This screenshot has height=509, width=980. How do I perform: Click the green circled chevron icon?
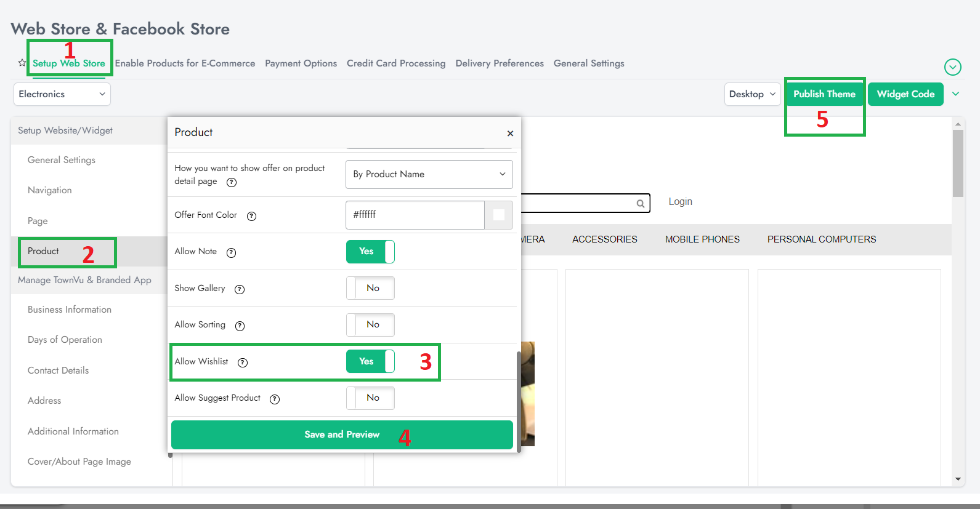(x=952, y=67)
